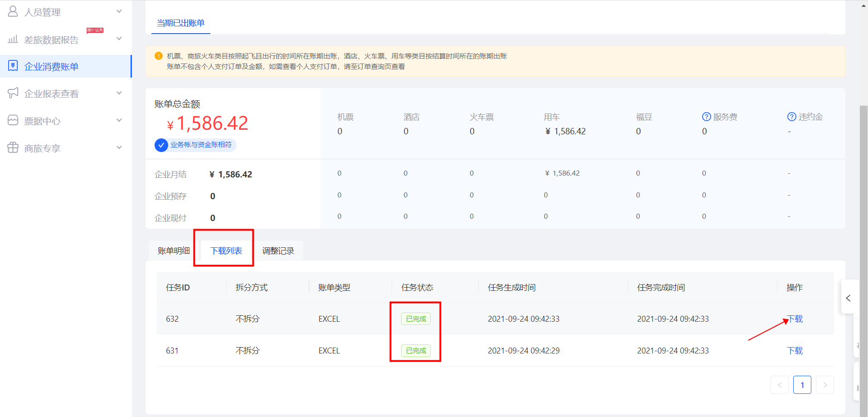
Task: Go to the next page of results
Action: click(x=825, y=385)
